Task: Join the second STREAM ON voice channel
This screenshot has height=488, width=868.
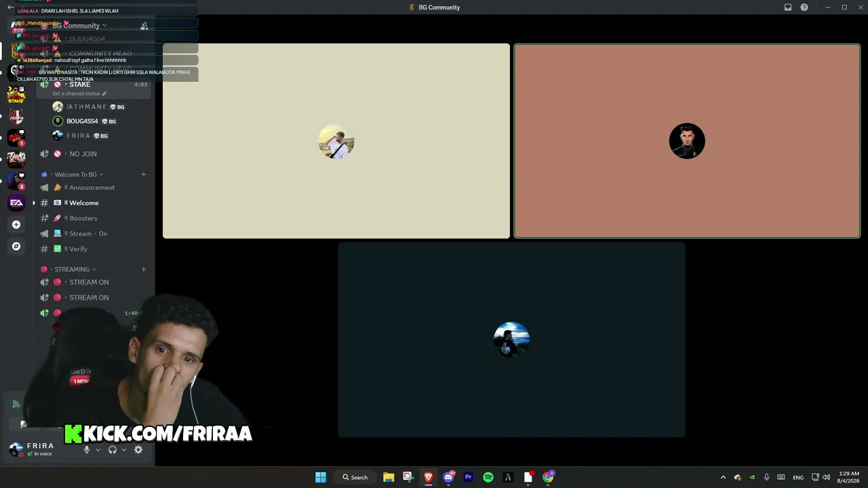Action: 93,298
